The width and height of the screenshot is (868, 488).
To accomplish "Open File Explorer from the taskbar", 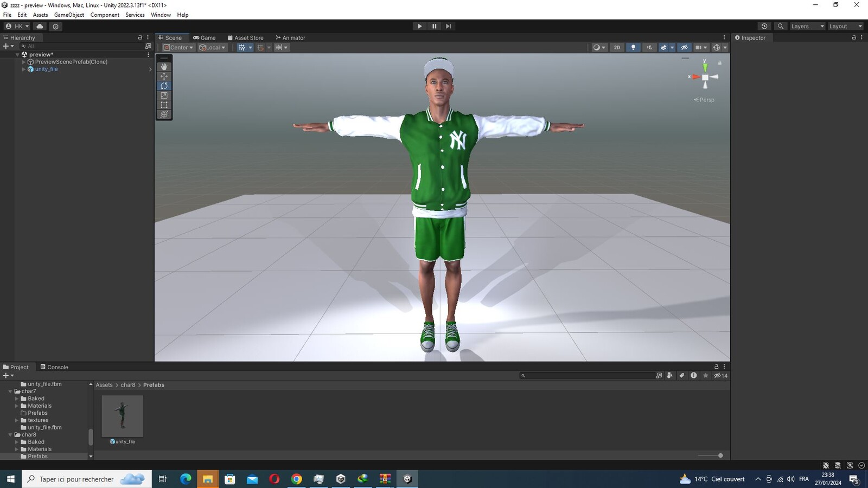I will point(207,479).
